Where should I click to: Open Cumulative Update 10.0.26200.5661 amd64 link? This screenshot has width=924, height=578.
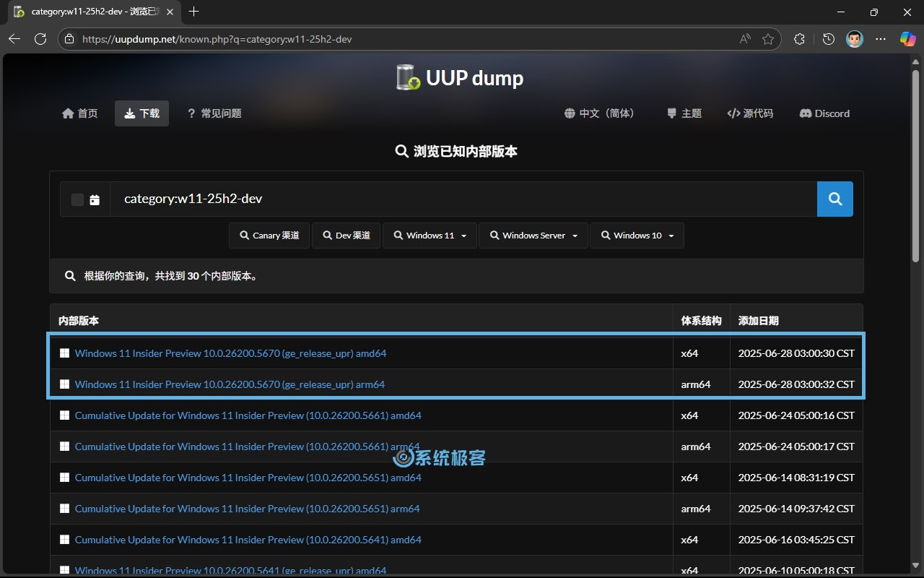248,415
